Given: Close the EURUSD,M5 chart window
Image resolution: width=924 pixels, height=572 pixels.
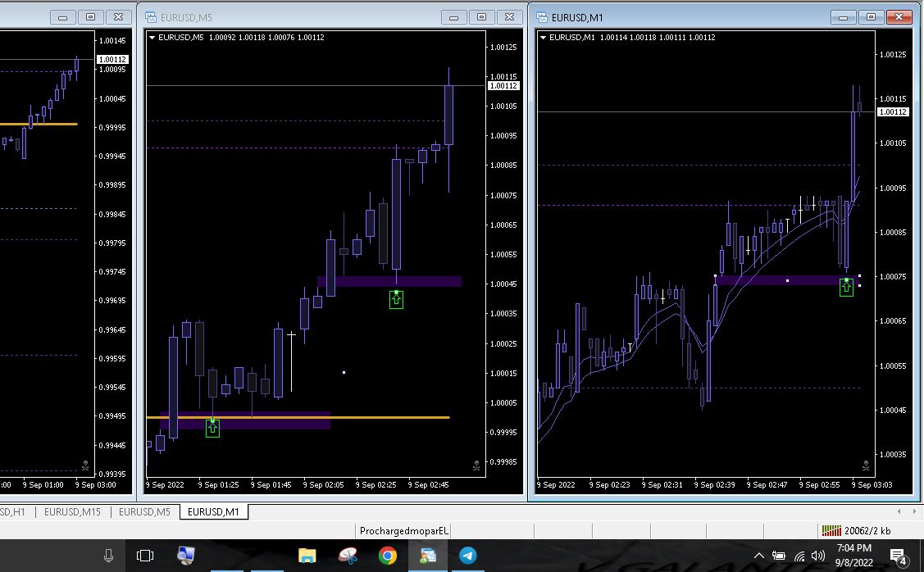Looking at the screenshot, I should coord(510,17).
